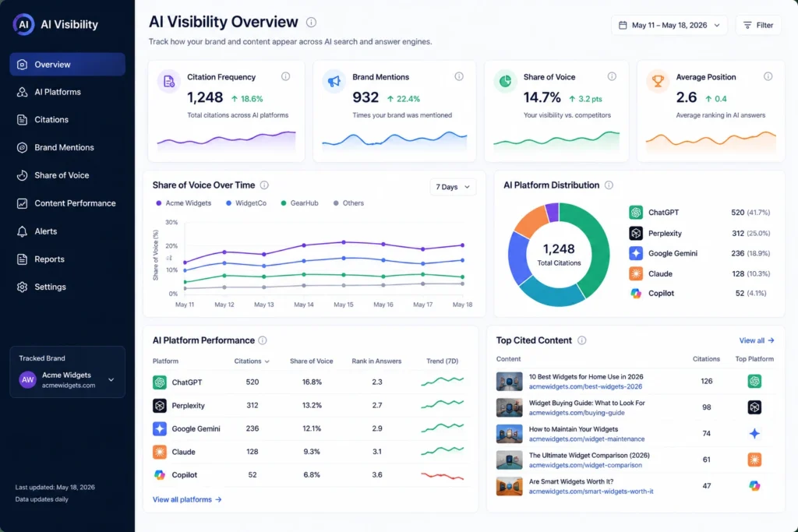The height and width of the screenshot is (532, 798).
Task: Select the Perplexity row in performance table
Action: [311, 405]
